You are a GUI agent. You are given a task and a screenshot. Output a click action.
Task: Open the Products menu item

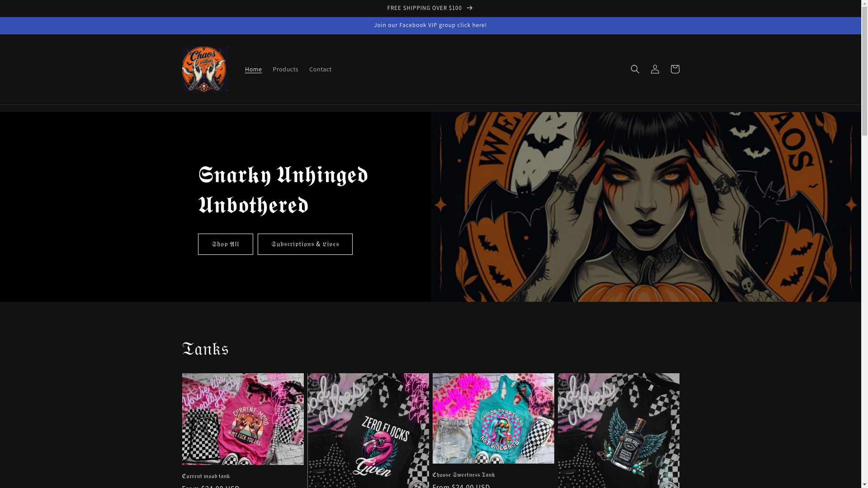click(x=285, y=69)
